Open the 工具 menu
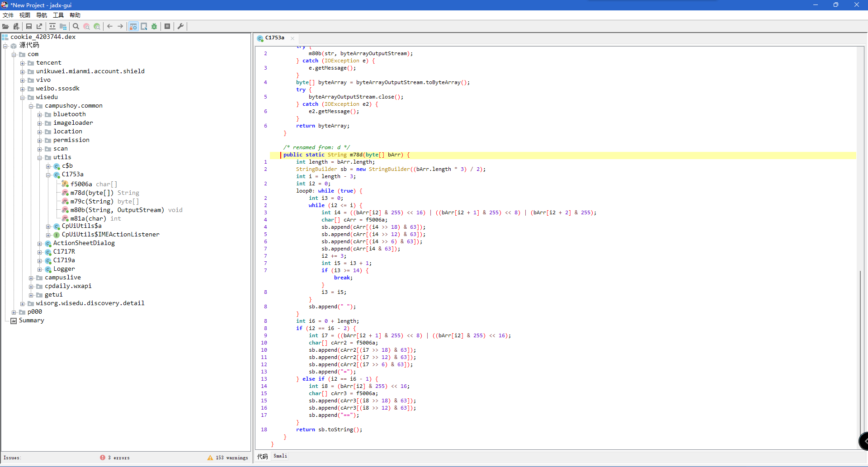This screenshot has height=467, width=868. click(58, 15)
